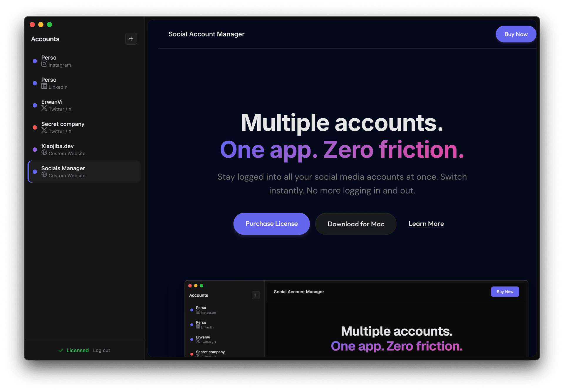Image resolution: width=564 pixels, height=392 pixels.
Task: Switch to the Social Account Manager header
Action: coord(207,34)
